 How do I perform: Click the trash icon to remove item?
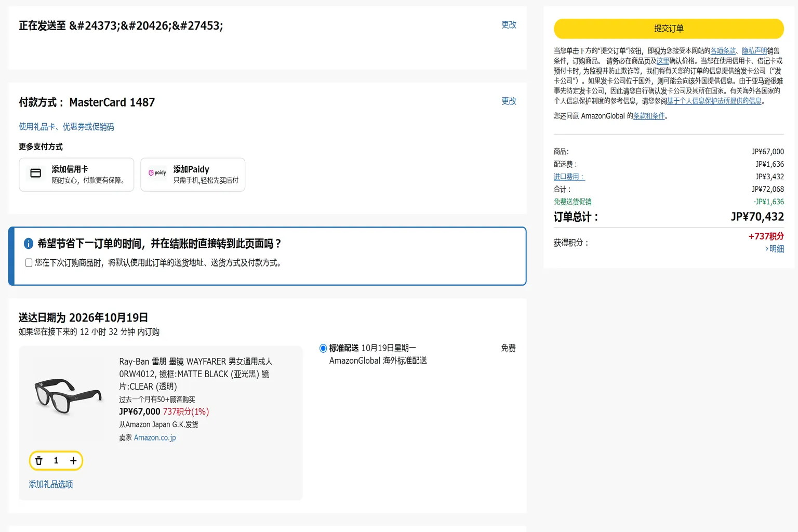click(x=38, y=461)
